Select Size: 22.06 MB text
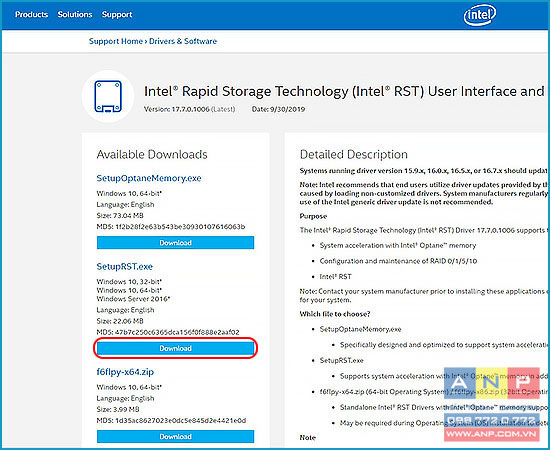Viewport: 550px width, 450px height. [120, 321]
